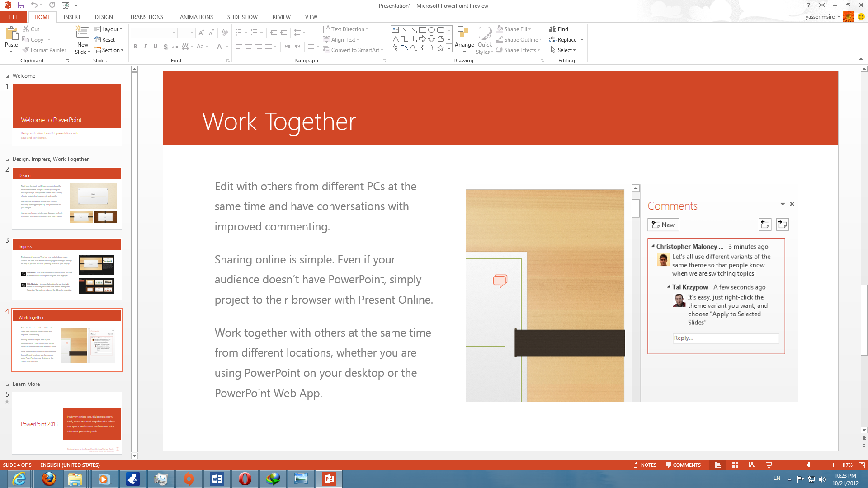Screen dimensions: 868x488
Task: Select slide 2 Design thumbnail
Action: (x=67, y=198)
